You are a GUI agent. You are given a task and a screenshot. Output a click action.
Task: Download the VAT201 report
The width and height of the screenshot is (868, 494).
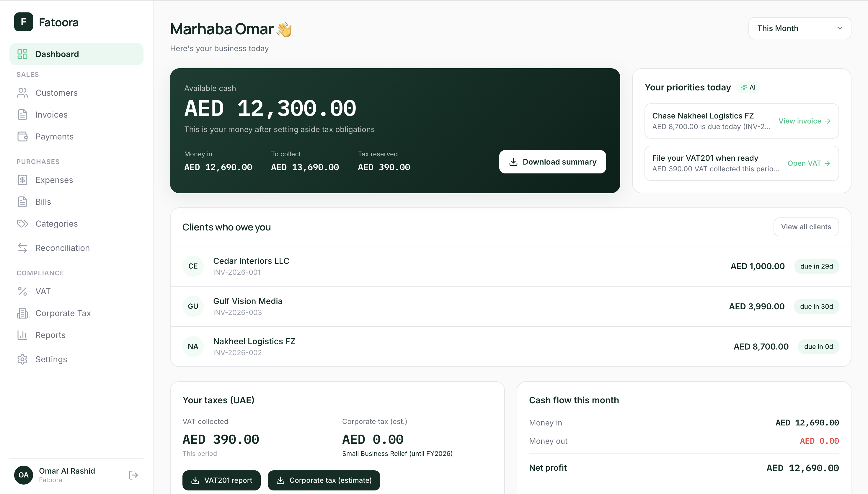pos(221,480)
